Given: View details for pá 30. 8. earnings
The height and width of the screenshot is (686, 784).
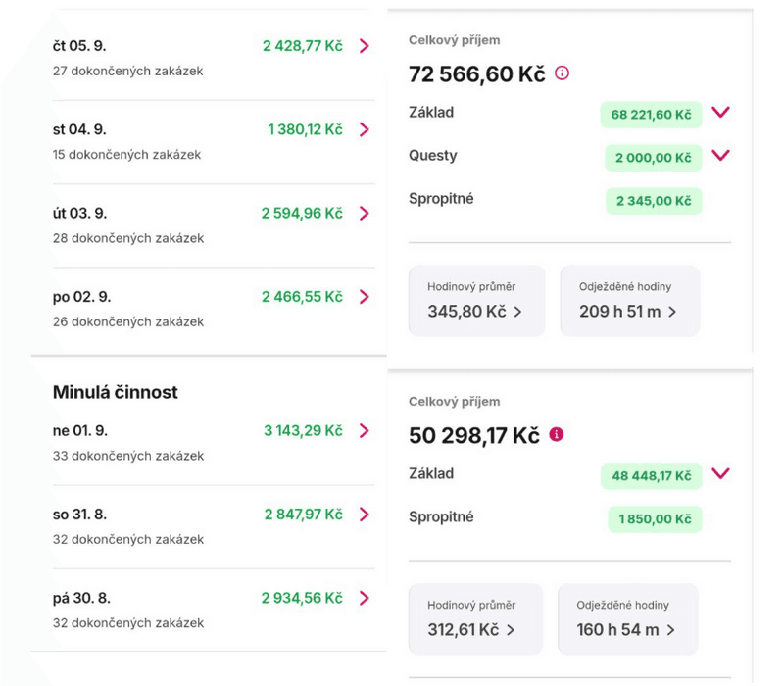Looking at the screenshot, I should (x=362, y=598).
